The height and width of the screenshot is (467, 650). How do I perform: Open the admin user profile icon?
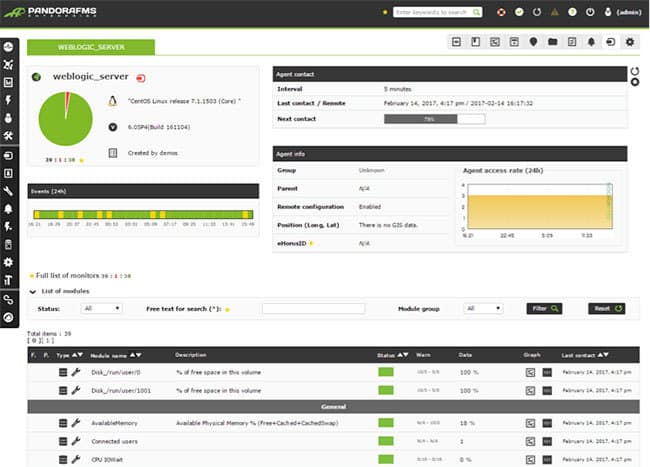click(x=608, y=12)
